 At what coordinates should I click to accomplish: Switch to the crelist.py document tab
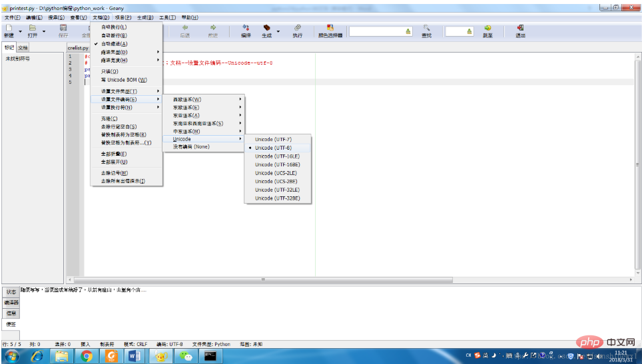coord(78,48)
